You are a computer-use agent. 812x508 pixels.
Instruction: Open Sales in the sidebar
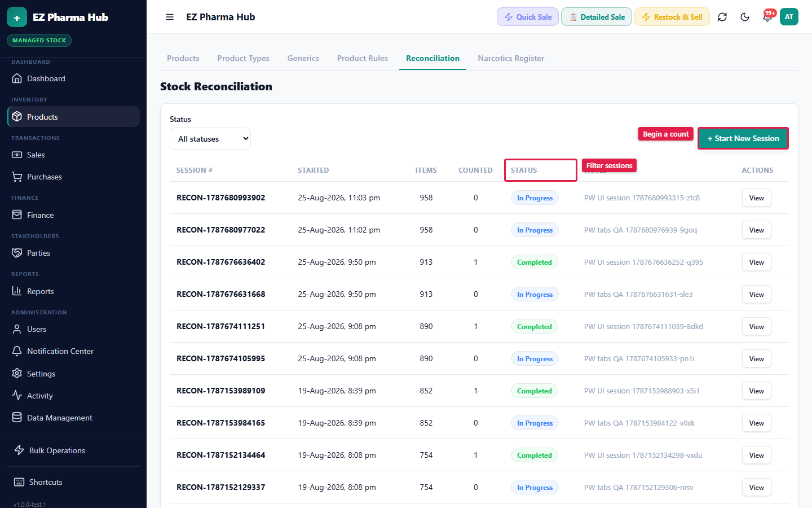click(x=73, y=155)
